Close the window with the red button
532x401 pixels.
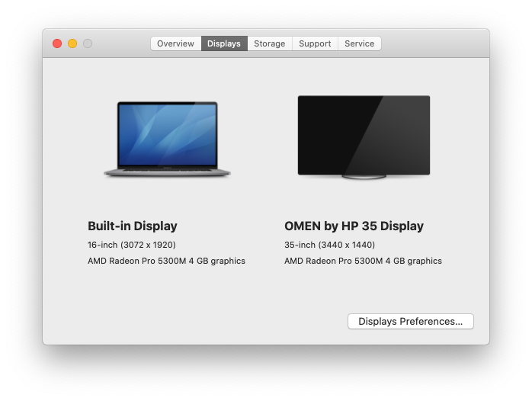tap(57, 43)
